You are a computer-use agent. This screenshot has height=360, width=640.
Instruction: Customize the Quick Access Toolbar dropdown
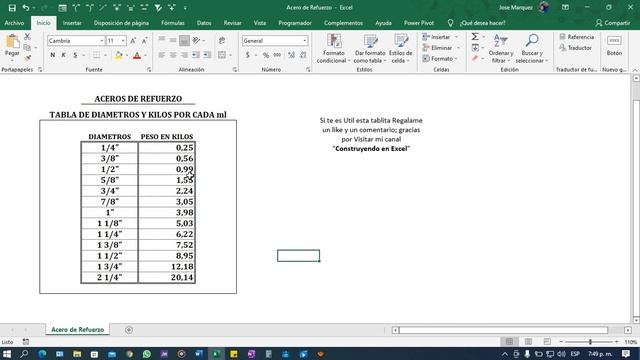[185, 8]
